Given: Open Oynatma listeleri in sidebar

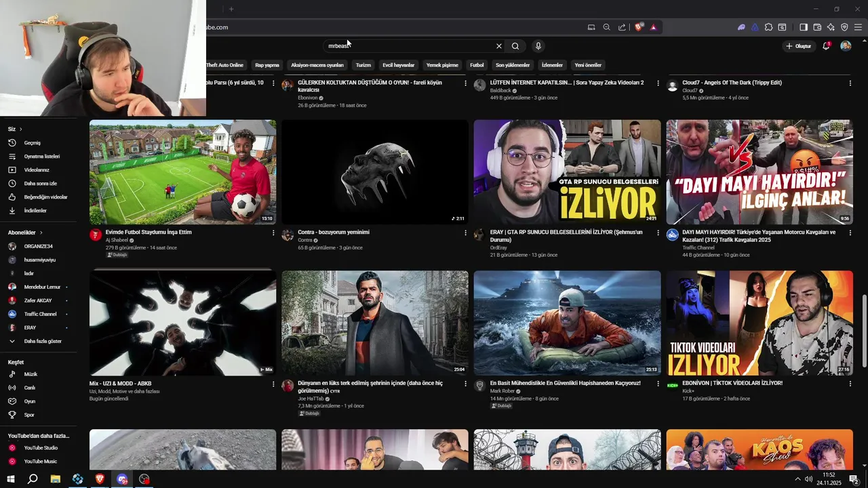Looking at the screenshot, I should pos(41,157).
